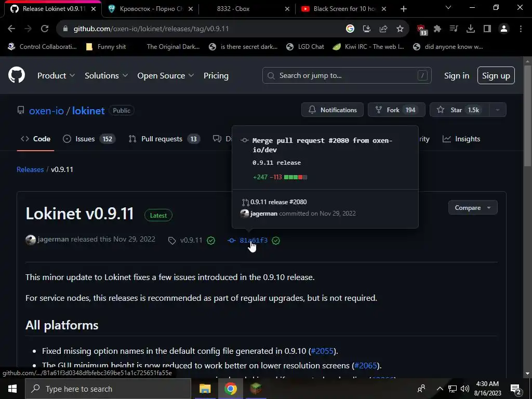Screen dimensions: 532x399
Task: Open the LGD Chat bookmark
Action: [305, 47]
